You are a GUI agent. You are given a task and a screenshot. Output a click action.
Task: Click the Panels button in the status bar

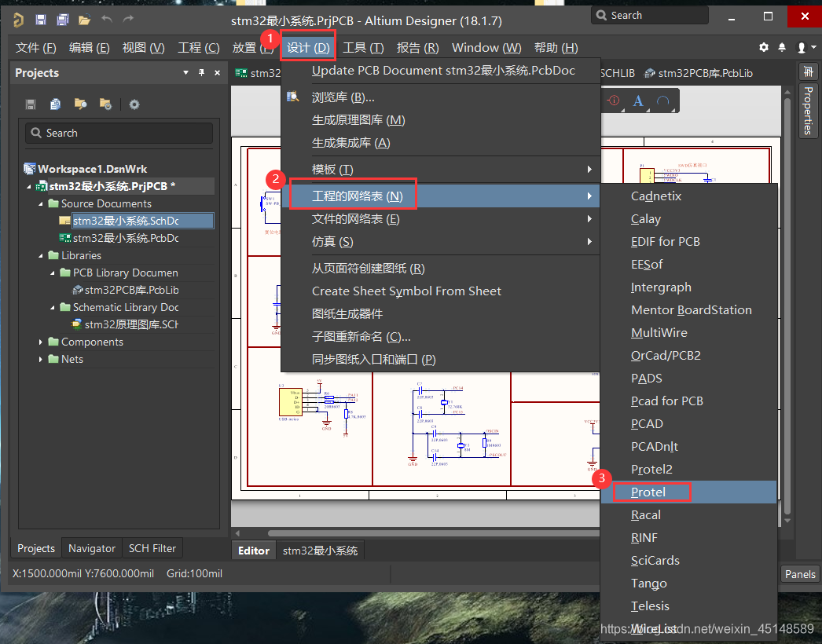[800, 574]
